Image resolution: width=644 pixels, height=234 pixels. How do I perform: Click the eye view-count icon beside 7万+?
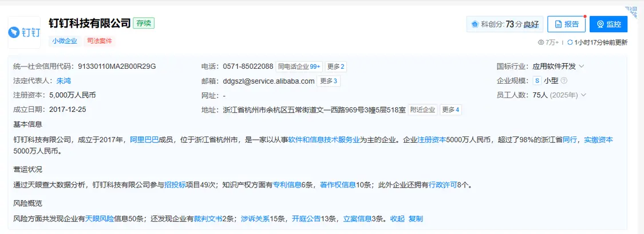coord(541,42)
